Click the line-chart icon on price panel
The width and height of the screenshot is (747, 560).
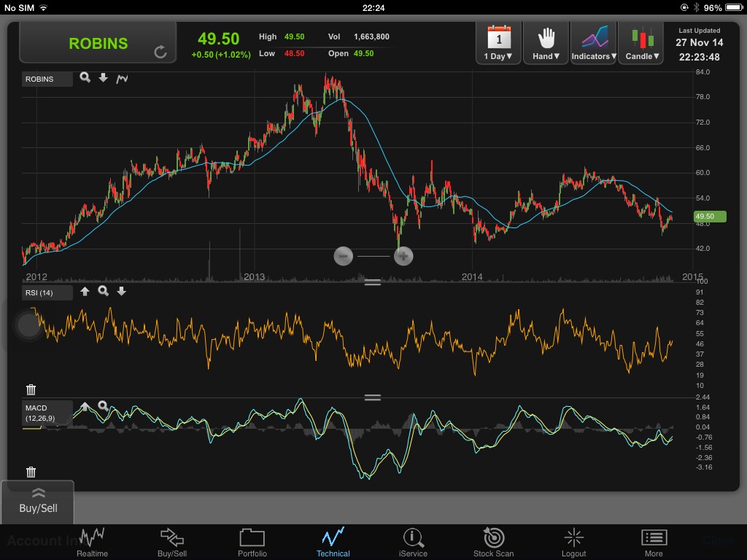(122, 78)
